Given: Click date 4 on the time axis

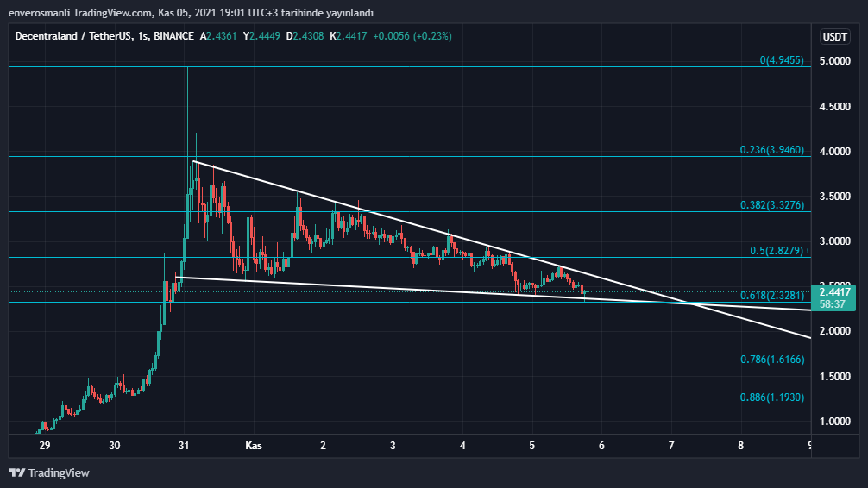Looking at the screenshot, I should point(462,446).
